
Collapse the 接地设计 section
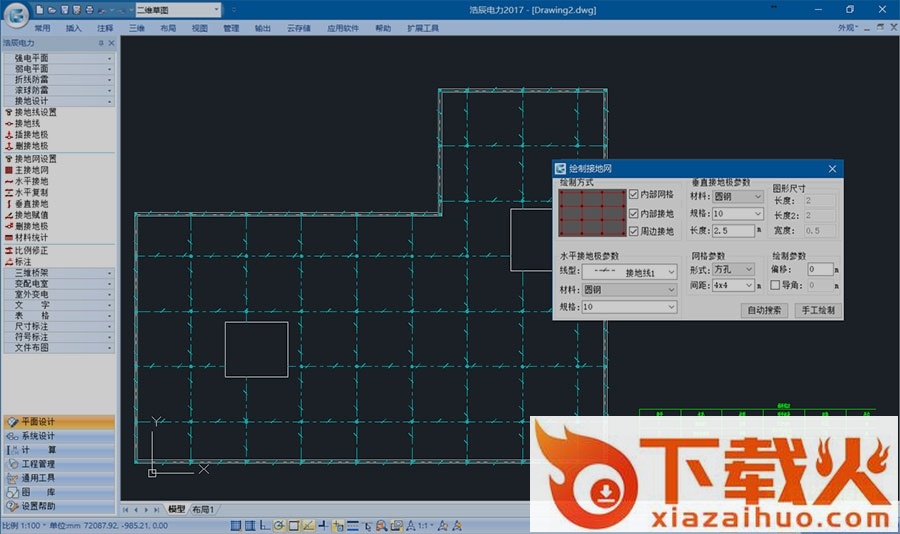[59, 102]
